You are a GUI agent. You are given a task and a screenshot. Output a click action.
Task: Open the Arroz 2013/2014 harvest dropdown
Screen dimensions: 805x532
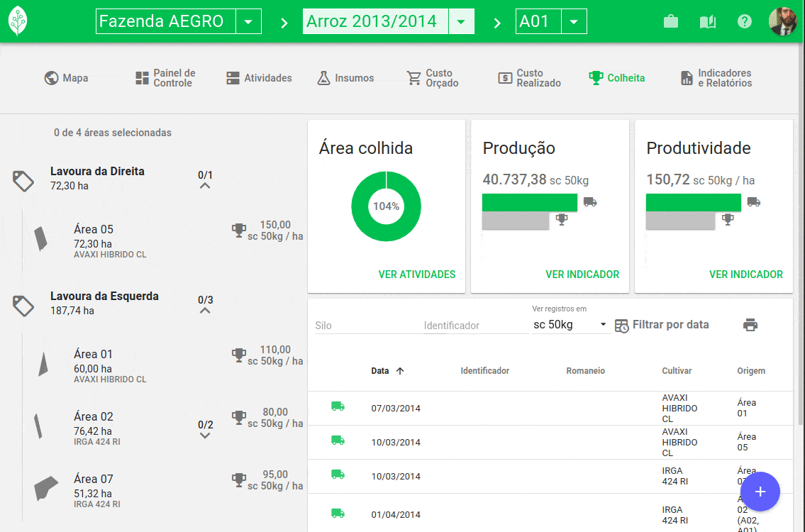[x=462, y=21]
